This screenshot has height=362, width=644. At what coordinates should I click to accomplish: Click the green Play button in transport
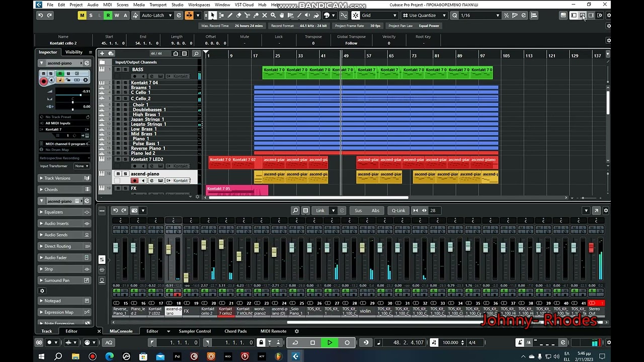coord(330,342)
